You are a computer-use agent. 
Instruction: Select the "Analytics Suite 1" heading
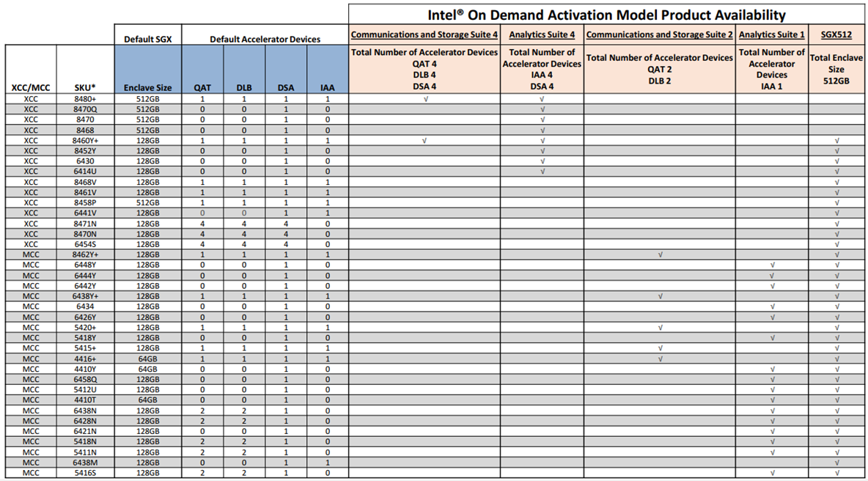click(x=772, y=34)
